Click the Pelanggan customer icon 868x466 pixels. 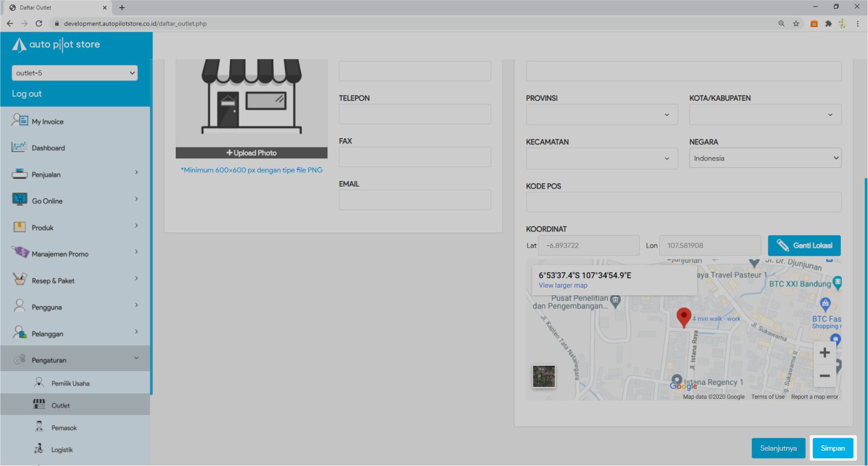[20, 333]
